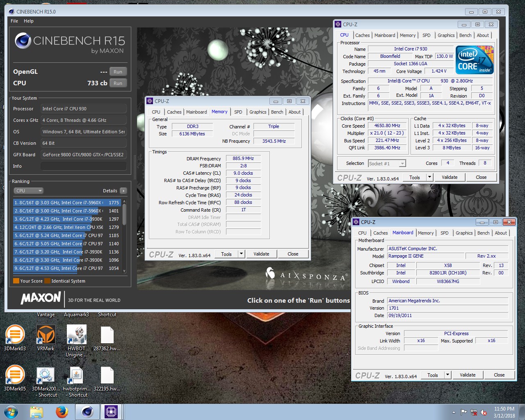Switch to Graphics tab in CPU-Z Mainboard window
This screenshot has width=525, height=420.
click(x=464, y=233)
